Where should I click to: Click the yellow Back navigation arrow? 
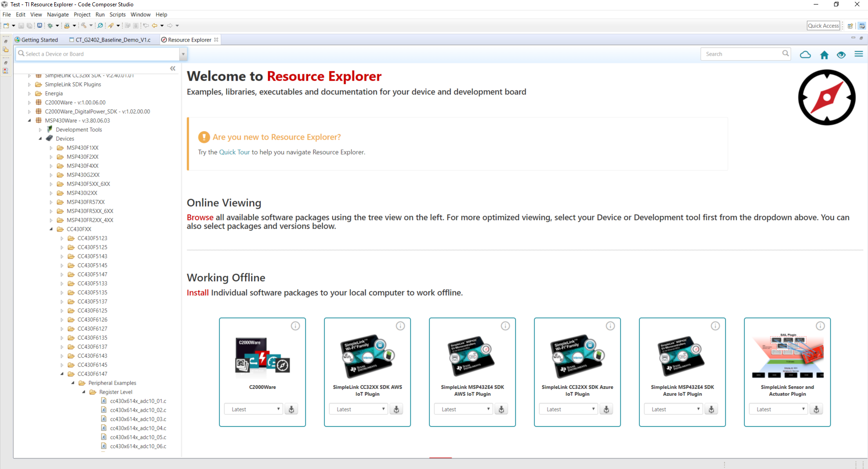tap(154, 25)
